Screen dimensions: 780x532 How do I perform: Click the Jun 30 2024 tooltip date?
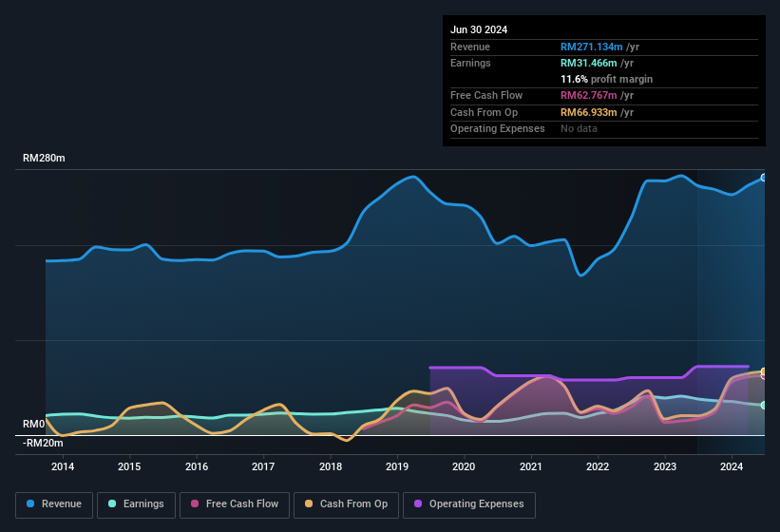479,29
